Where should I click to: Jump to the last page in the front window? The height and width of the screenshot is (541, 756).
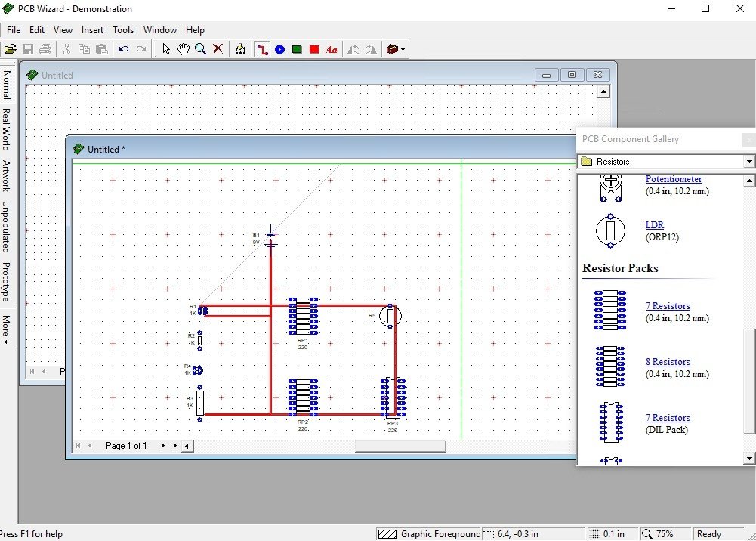tap(175, 446)
